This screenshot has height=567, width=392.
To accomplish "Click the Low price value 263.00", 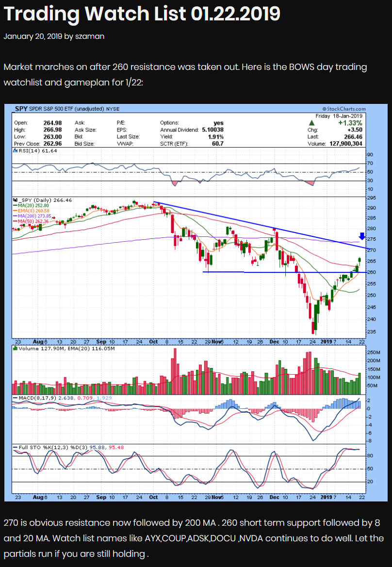I will pyautogui.click(x=52, y=137).
